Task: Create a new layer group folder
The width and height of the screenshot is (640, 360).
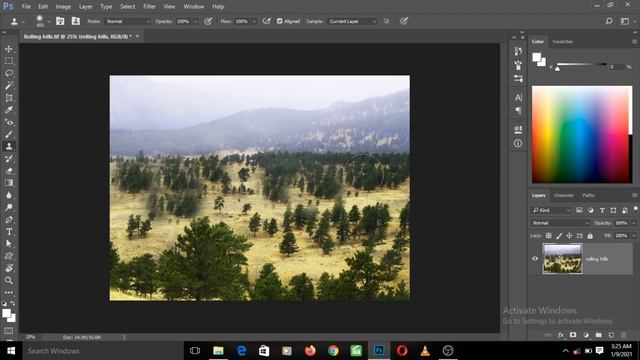Action: [x=598, y=335]
